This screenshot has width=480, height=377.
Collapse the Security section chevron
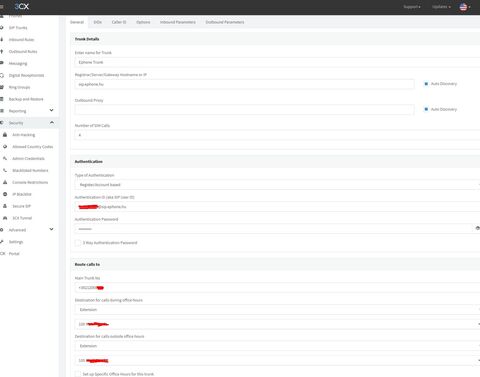pyautogui.click(x=52, y=123)
